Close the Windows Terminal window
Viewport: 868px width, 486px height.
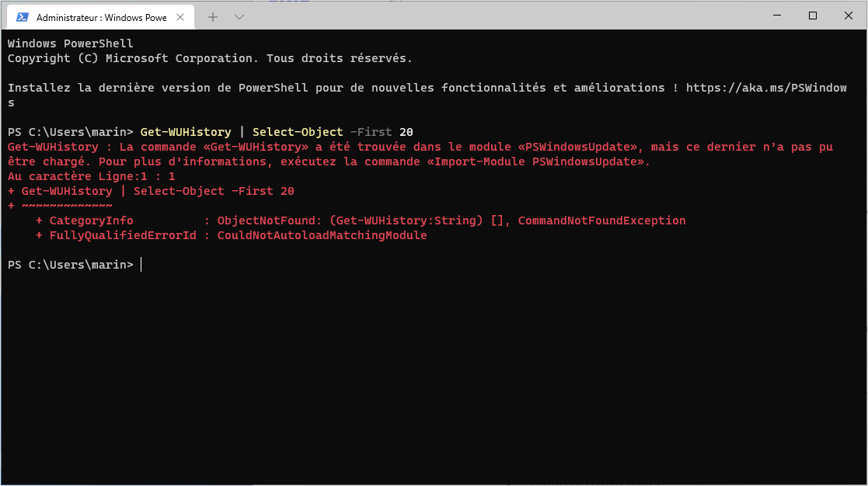[848, 16]
